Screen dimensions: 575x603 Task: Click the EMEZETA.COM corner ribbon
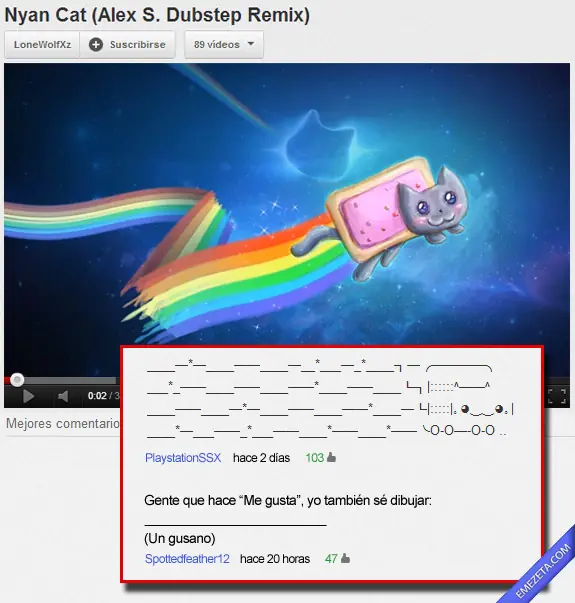pos(544,568)
